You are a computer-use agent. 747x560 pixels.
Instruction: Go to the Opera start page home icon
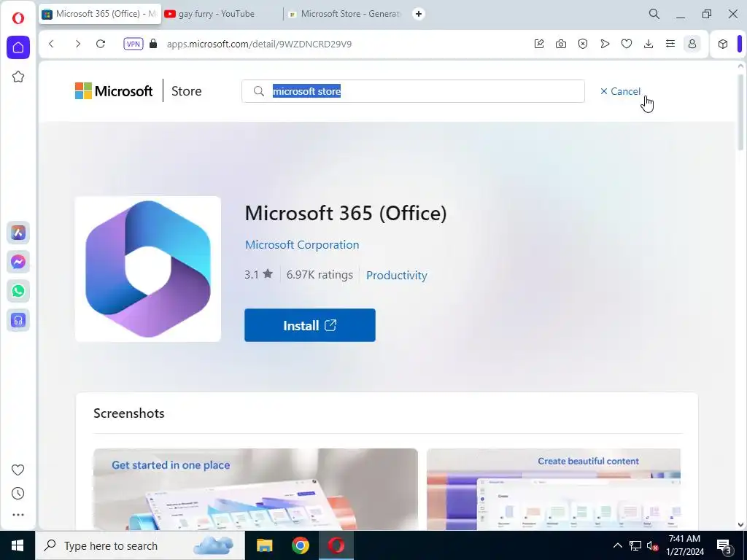pos(18,47)
